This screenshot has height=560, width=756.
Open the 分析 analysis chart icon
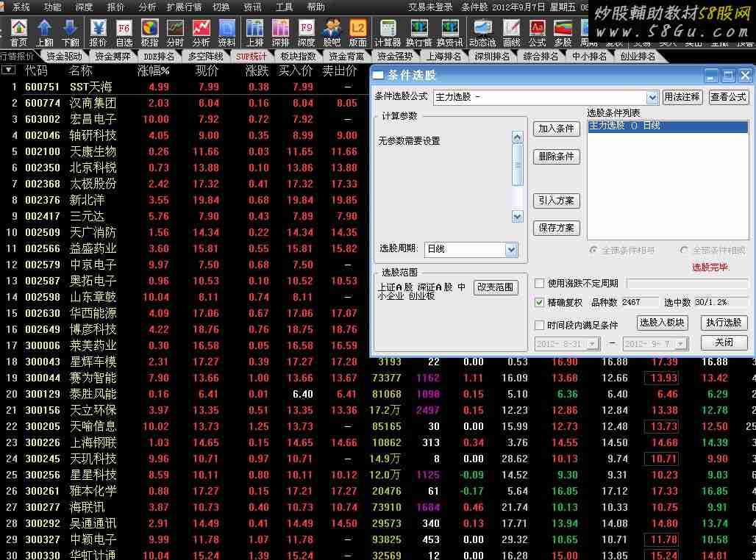[201, 32]
